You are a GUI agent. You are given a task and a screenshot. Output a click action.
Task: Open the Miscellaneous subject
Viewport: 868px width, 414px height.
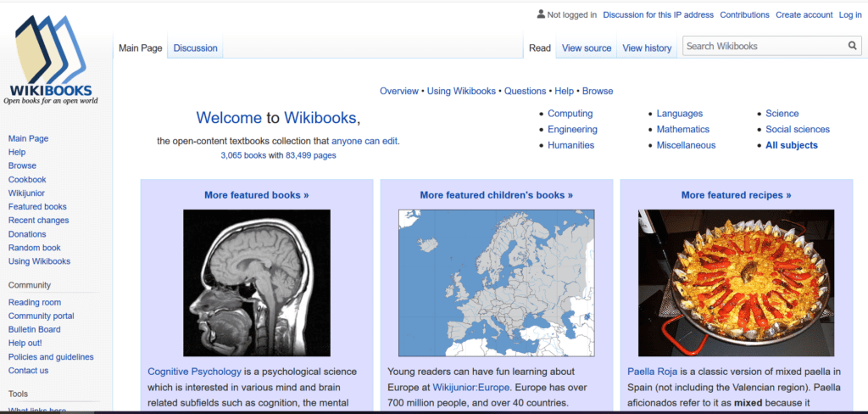686,145
